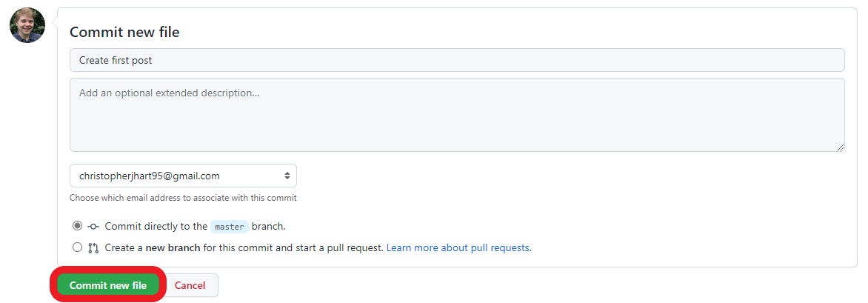This screenshot has width=868, height=303.
Task: Click the pull request icon
Action: [x=93, y=248]
